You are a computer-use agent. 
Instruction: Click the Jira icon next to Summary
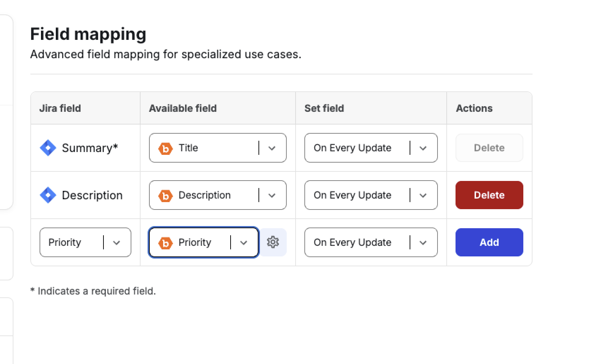coord(48,148)
